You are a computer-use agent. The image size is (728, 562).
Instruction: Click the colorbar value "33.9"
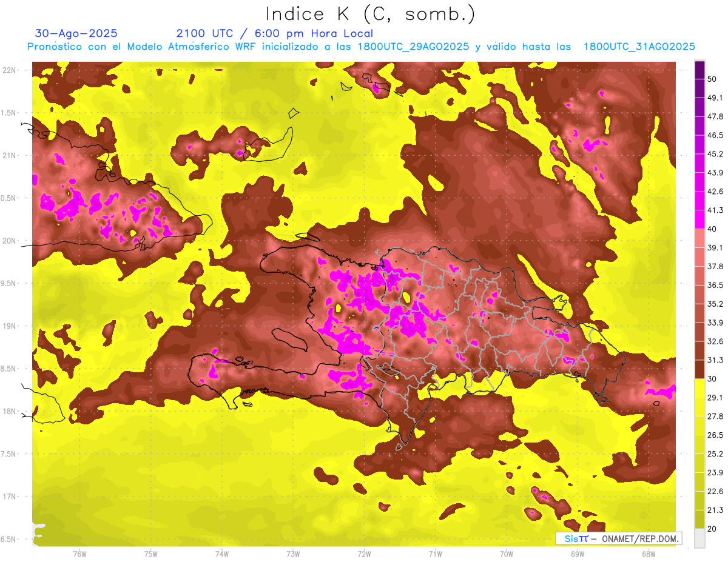715,323
